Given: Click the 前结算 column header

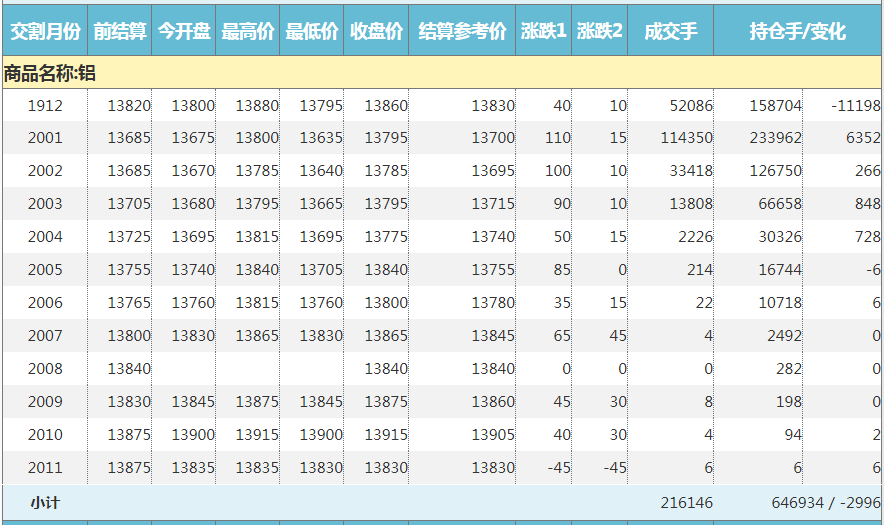Looking at the screenshot, I should pyautogui.click(x=120, y=31).
